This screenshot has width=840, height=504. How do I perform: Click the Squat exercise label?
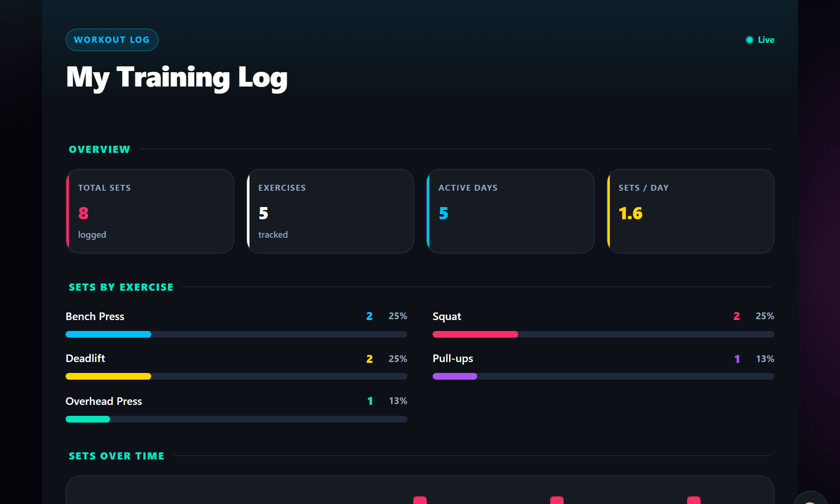point(447,316)
